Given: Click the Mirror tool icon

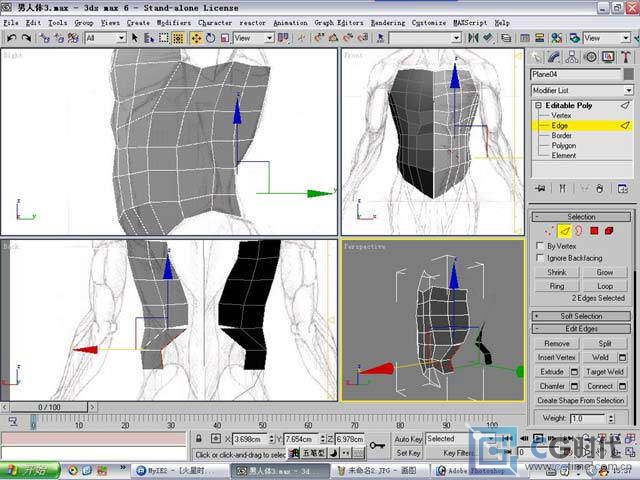Looking at the screenshot, I should pyautogui.click(x=473, y=38).
